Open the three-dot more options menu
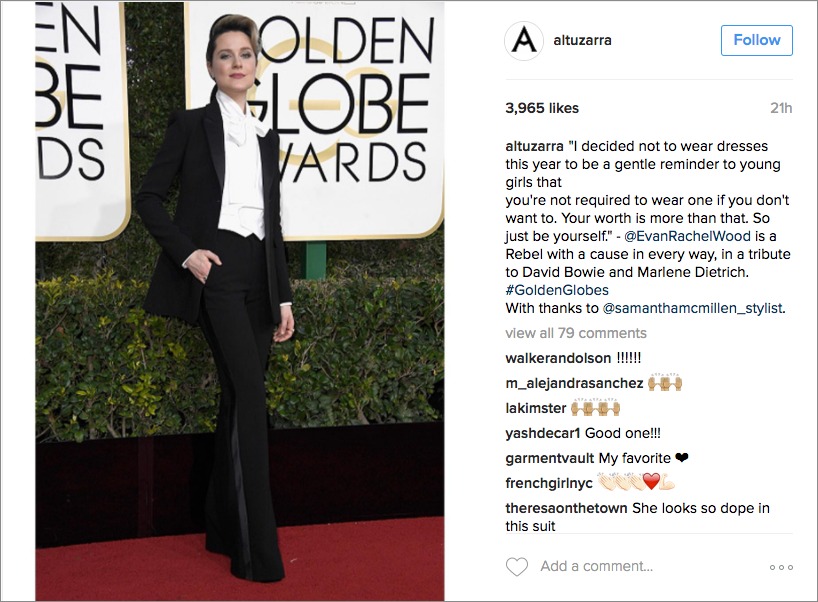The width and height of the screenshot is (818, 602). (x=781, y=567)
